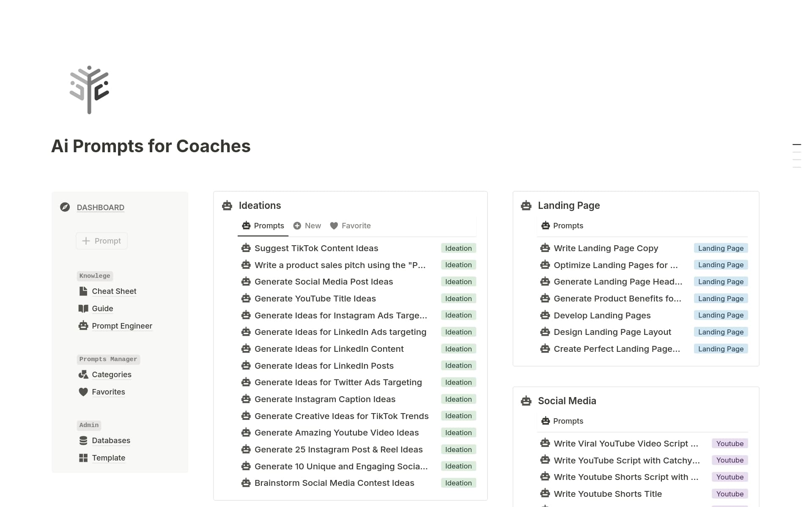Screen dimensions: 812x507
Task: Click robot icon next to Ideations heading
Action: 227,206
